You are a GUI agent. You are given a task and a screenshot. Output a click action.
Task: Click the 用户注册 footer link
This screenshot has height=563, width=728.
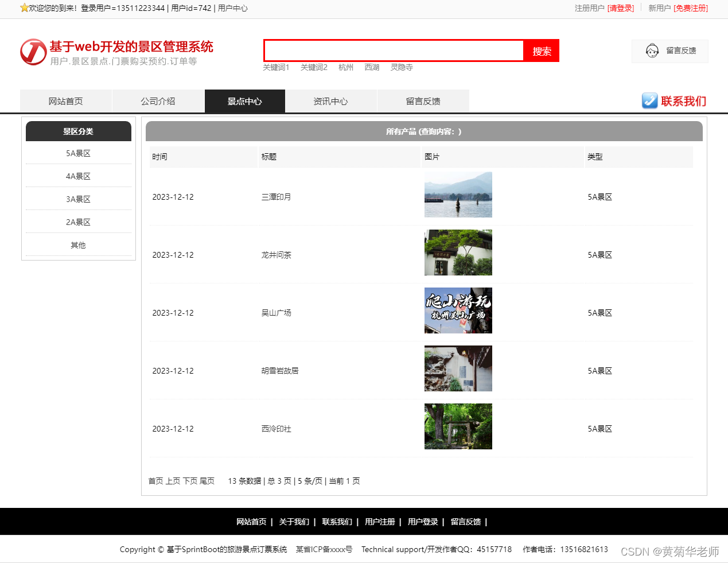[380, 522]
